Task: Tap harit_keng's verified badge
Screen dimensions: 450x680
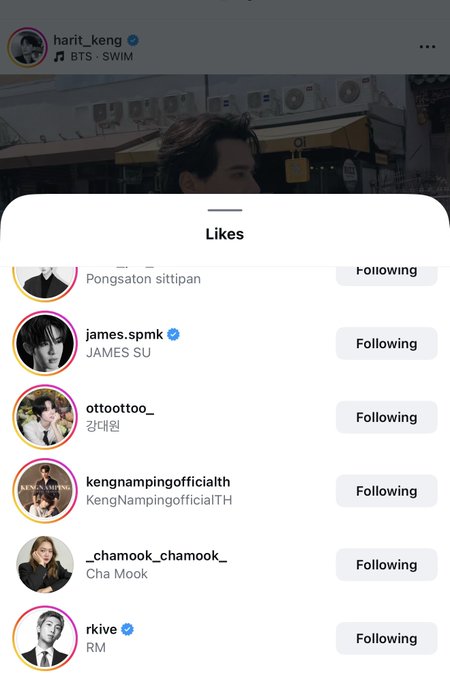Action: click(x=133, y=40)
